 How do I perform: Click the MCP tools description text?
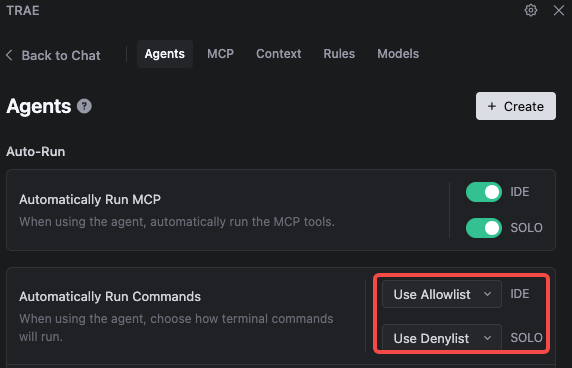(x=177, y=222)
